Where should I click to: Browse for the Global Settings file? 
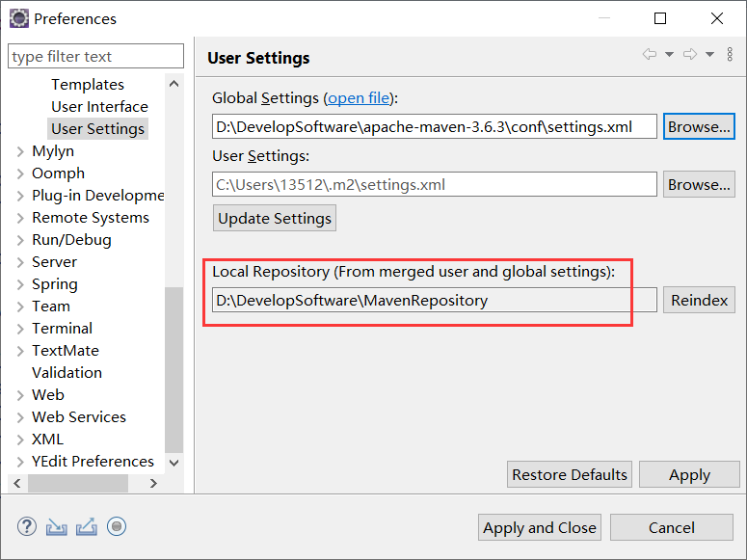[699, 126]
